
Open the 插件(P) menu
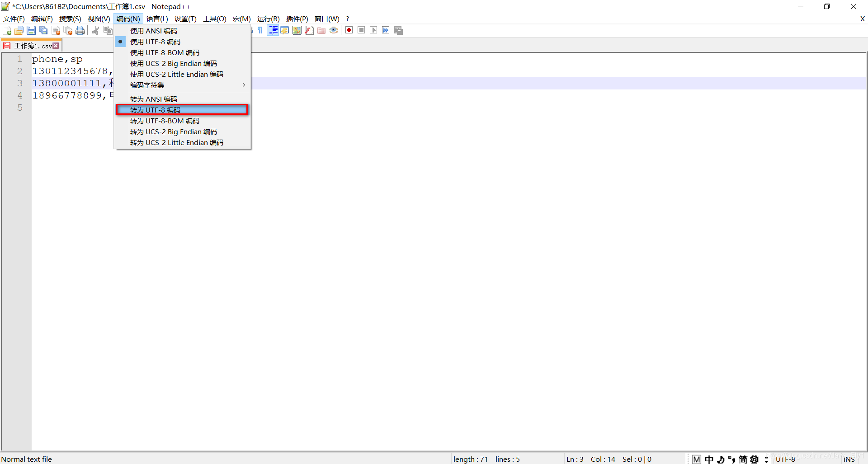click(x=297, y=19)
